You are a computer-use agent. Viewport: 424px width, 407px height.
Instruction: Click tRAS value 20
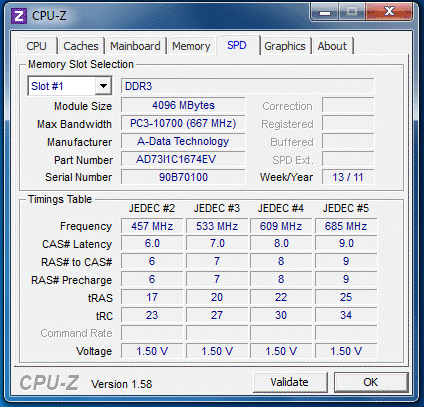(x=217, y=297)
